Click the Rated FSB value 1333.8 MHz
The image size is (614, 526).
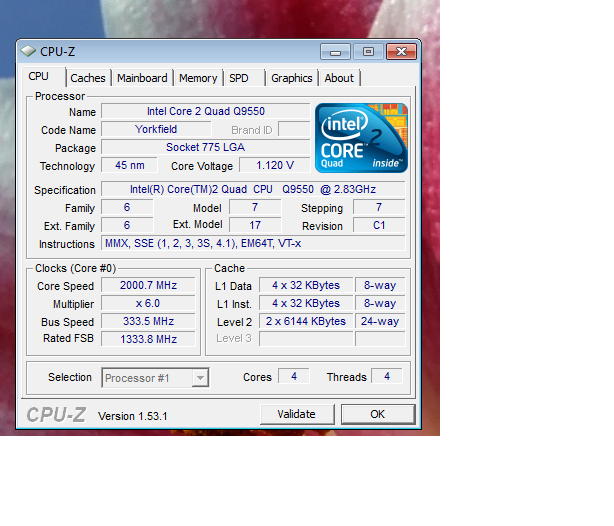[148, 339]
